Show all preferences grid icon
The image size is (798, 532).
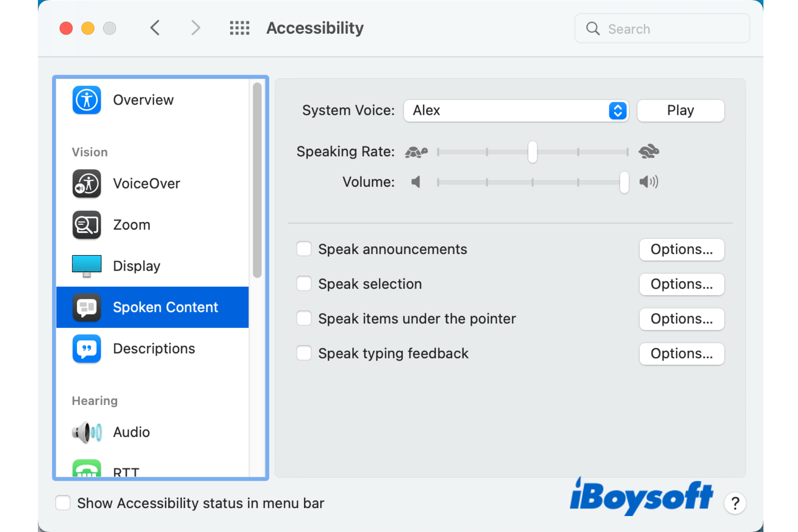click(x=239, y=28)
